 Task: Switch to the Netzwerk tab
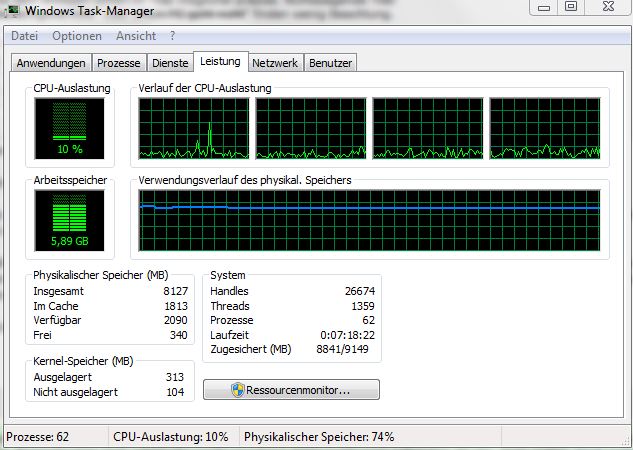[x=275, y=63]
